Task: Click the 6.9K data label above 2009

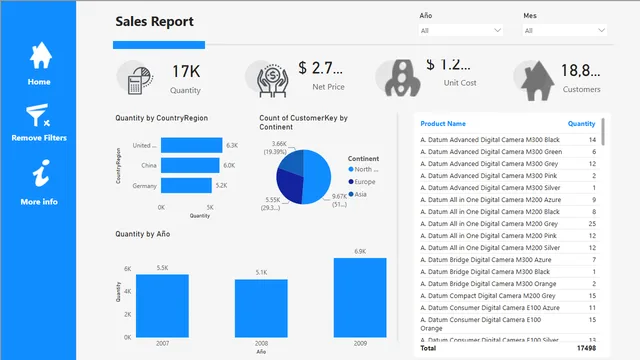Action: (x=360, y=251)
